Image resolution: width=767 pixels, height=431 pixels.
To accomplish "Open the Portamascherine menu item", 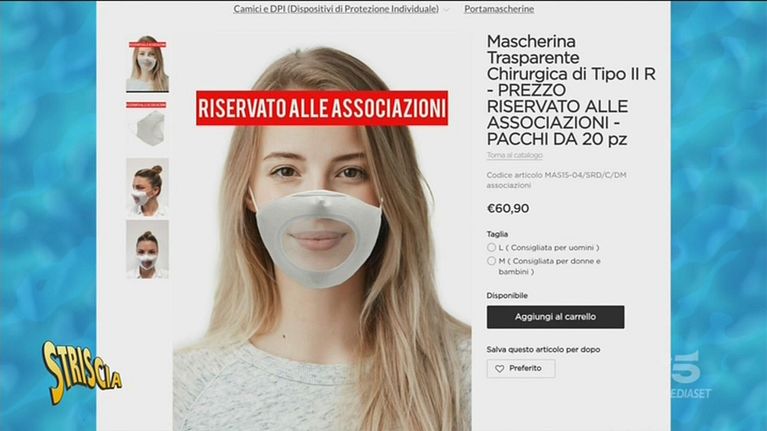I will click(499, 9).
